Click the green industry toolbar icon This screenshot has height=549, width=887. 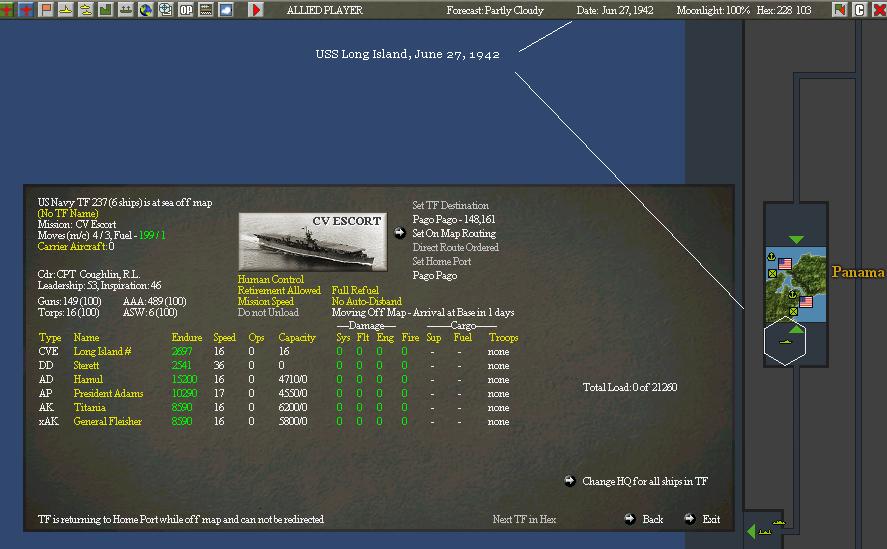pyautogui.click(x=105, y=9)
